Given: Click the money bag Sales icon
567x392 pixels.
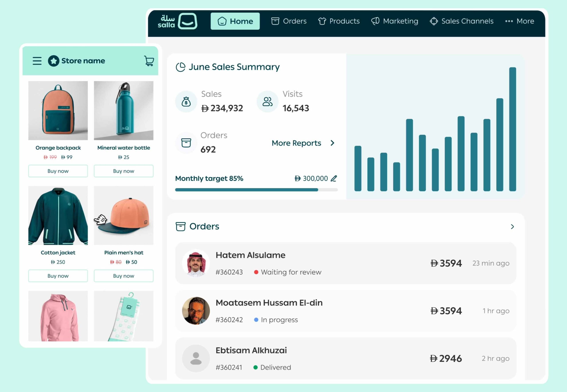Looking at the screenshot, I should click(x=186, y=102).
